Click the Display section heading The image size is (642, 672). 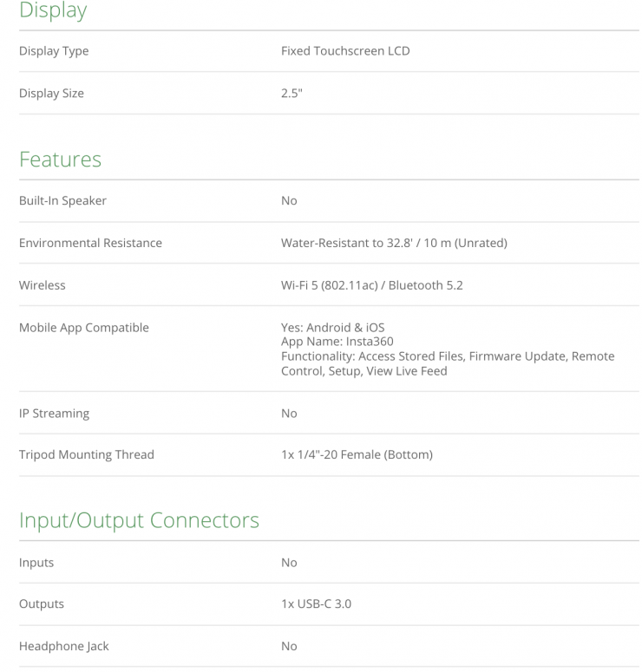coord(53,11)
